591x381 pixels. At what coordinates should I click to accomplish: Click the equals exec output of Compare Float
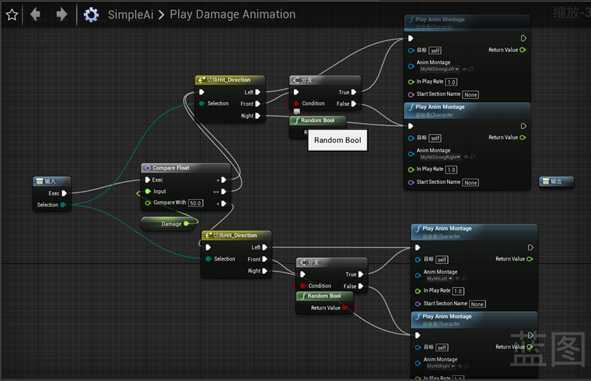224,191
